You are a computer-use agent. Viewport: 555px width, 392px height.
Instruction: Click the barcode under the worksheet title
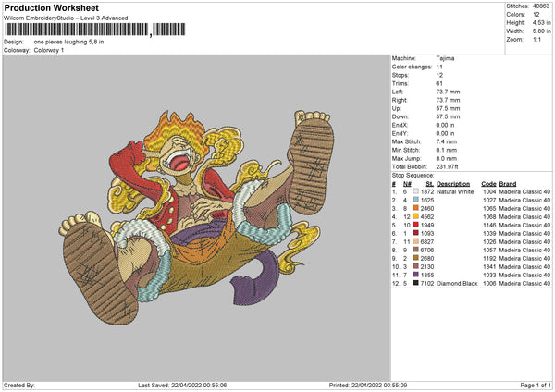point(95,30)
